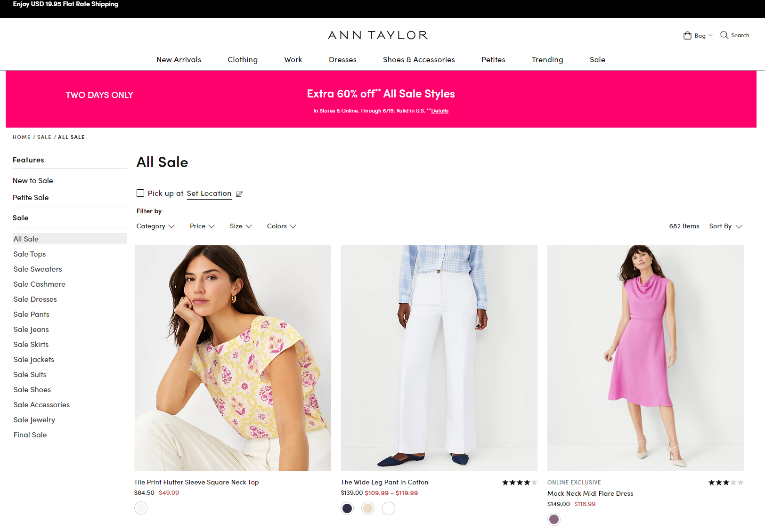Open Sale Shoes category
This screenshot has width=765, height=532.
click(x=32, y=390)
